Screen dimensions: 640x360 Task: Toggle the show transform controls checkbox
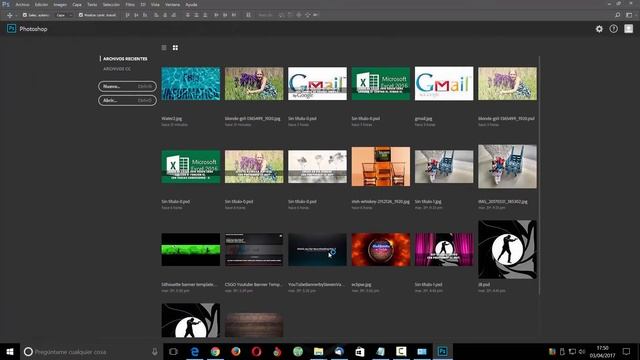(81, 15)
